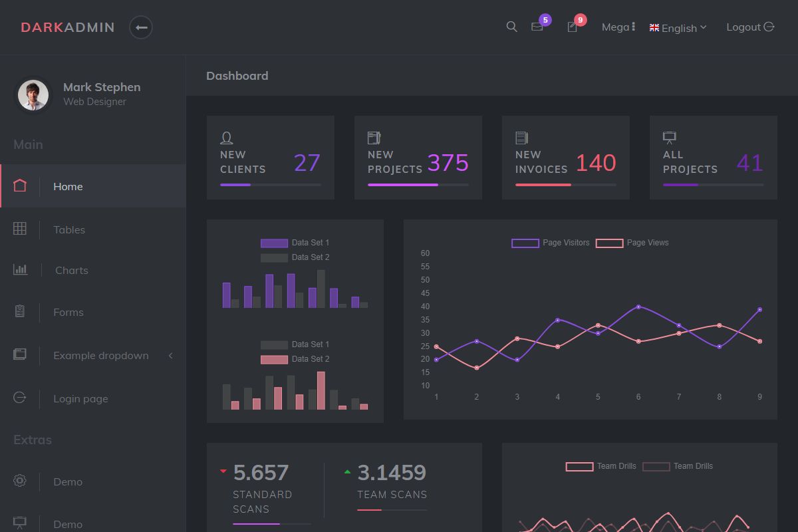This screenshot has width=798, height=532.
Task: Click the Home sidebar icon
Action: point(20,186)
